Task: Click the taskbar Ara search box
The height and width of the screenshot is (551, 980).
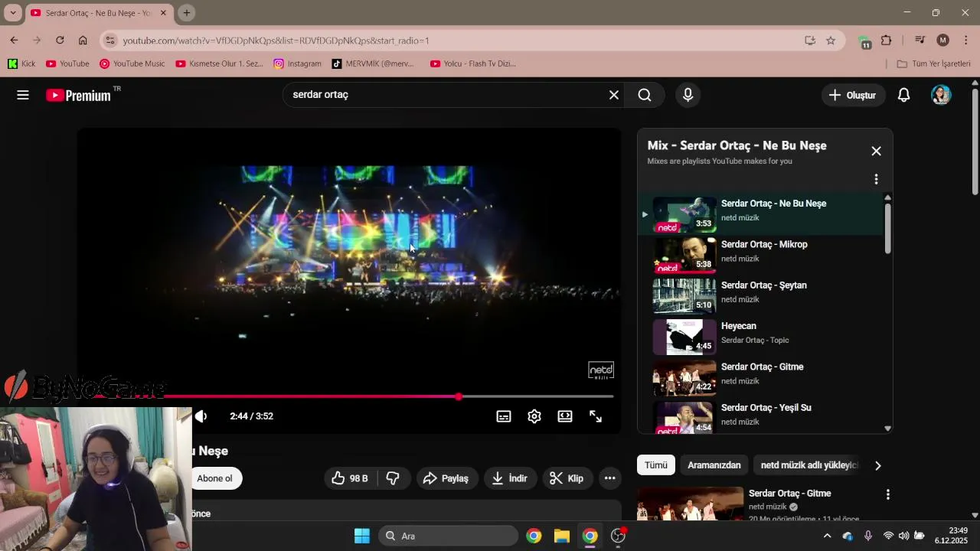Action: coord(448,536)
